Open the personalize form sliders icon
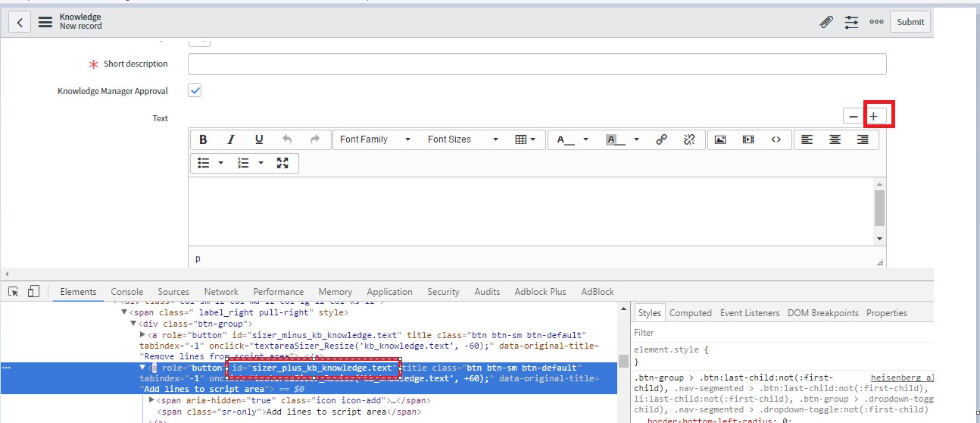 (851, 22)
